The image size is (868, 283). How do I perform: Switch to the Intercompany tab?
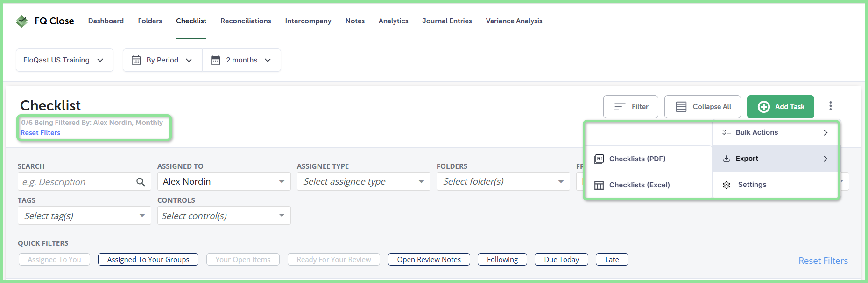point(308,21)
